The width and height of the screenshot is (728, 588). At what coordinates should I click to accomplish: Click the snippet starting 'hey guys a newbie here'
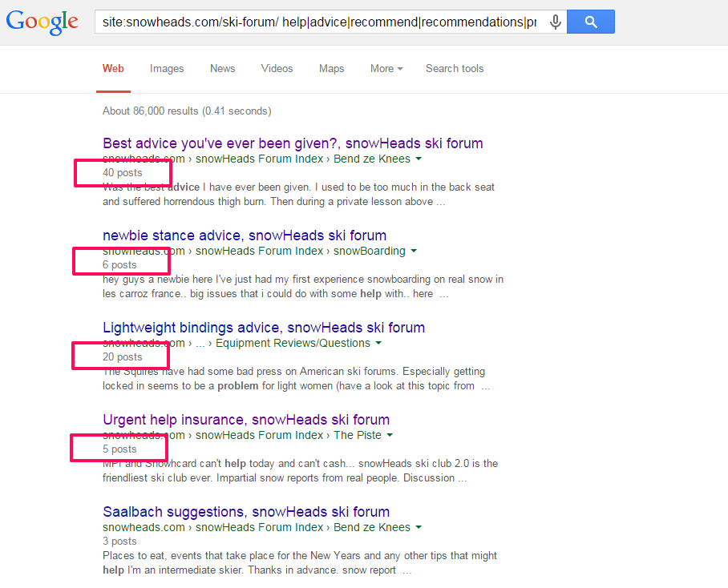coord(303,287)
